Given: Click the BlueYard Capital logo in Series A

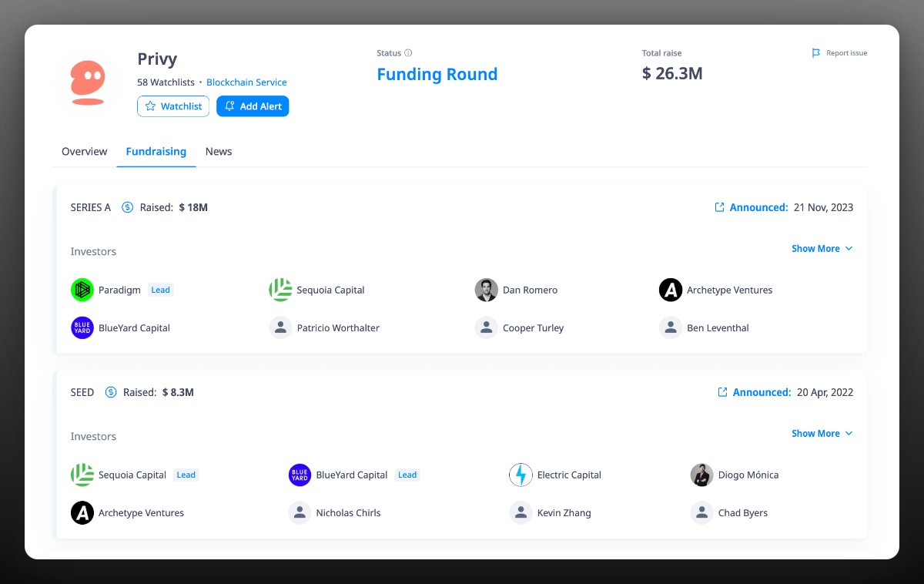Looking at the screenshot, I should click(82, 327).
